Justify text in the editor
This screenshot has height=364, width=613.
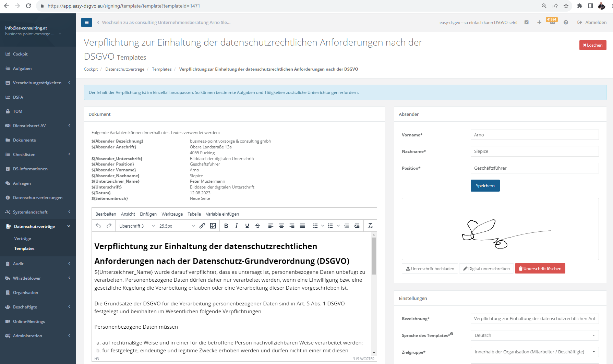(x=302, y=226)
